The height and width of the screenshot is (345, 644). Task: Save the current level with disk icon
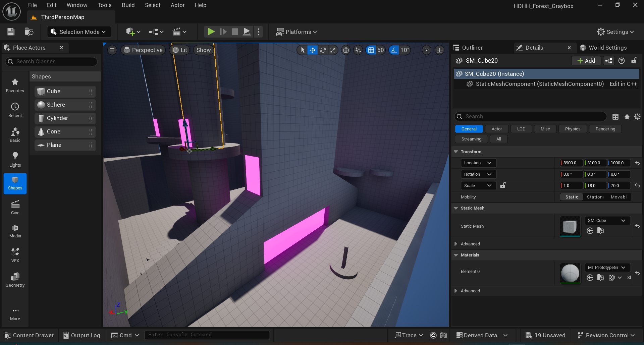coord(11,32)
